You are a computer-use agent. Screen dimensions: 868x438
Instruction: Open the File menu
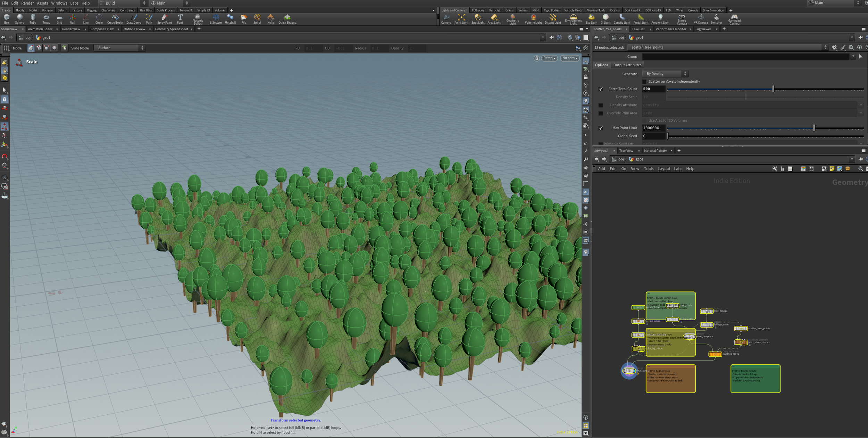(5, 3)
